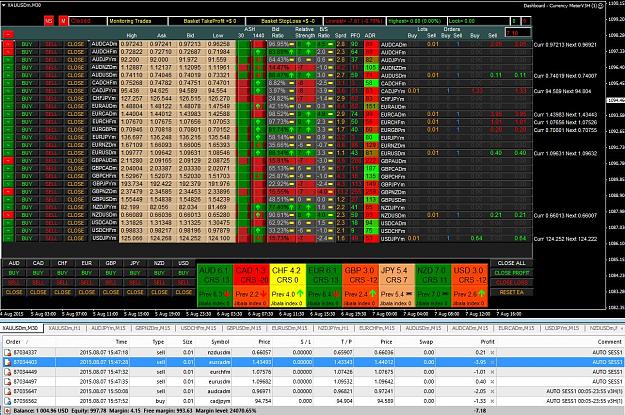Toggle AUDCADm row red square
Image resolution: width=625 pixels, height=415 pixels.
[8, 44]
